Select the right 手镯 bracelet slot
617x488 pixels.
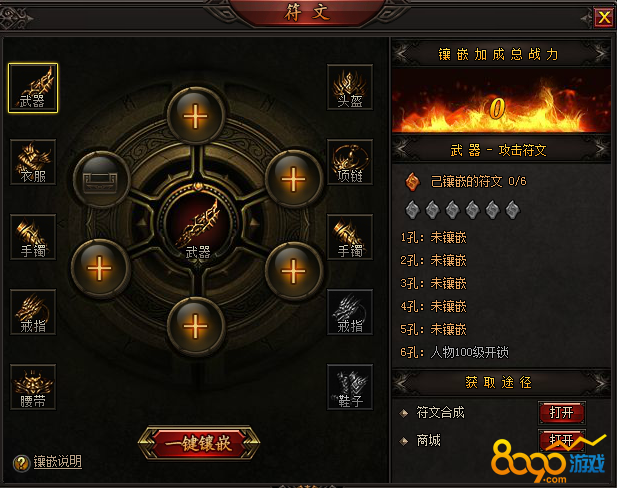click(350, 237)
